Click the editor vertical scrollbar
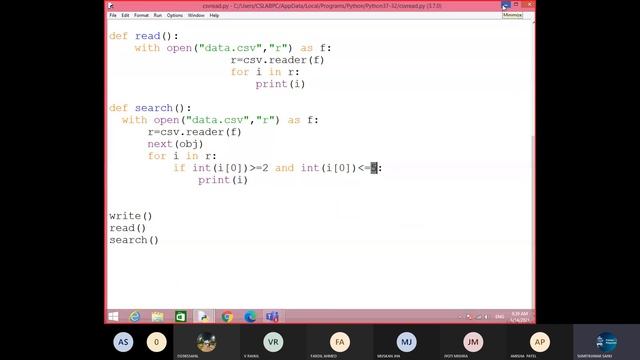The height and width of the screenshot is (360, 640). pos(533,163)
